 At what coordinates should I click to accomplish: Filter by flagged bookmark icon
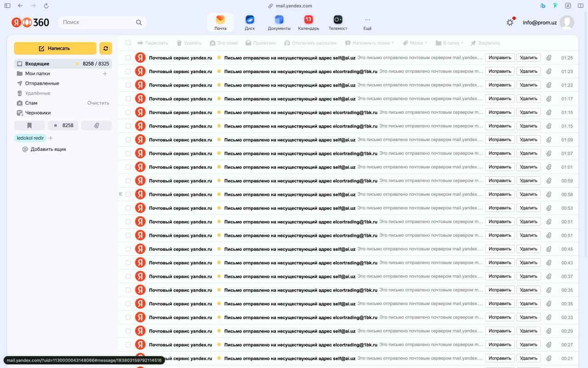29,125
